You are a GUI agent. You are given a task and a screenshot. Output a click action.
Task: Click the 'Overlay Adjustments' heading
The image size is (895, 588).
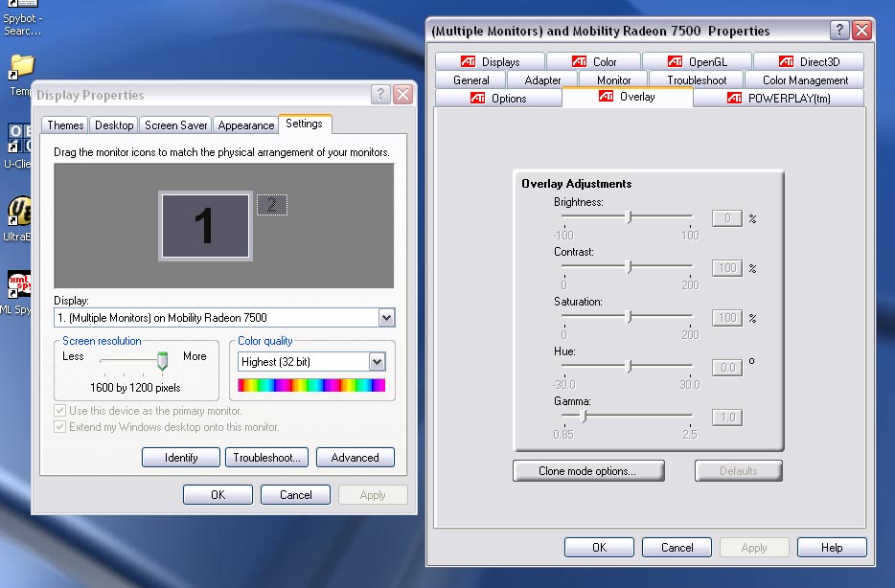[577, 184]
